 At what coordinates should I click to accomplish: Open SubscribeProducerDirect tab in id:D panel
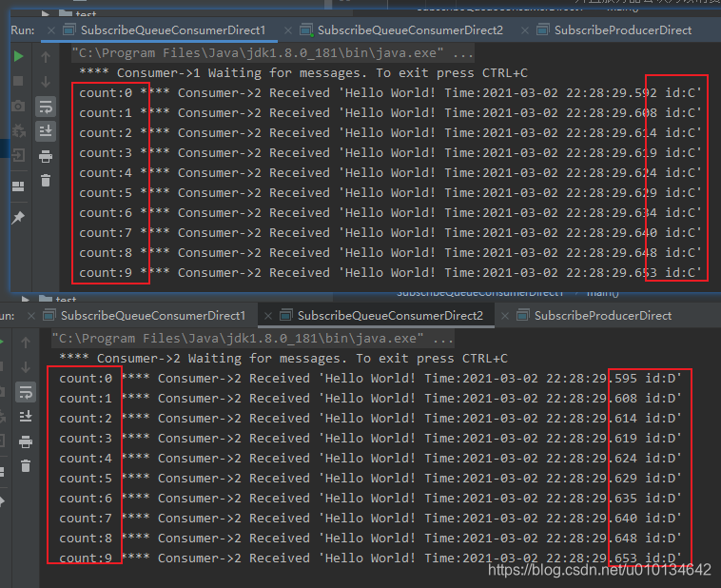594,316
